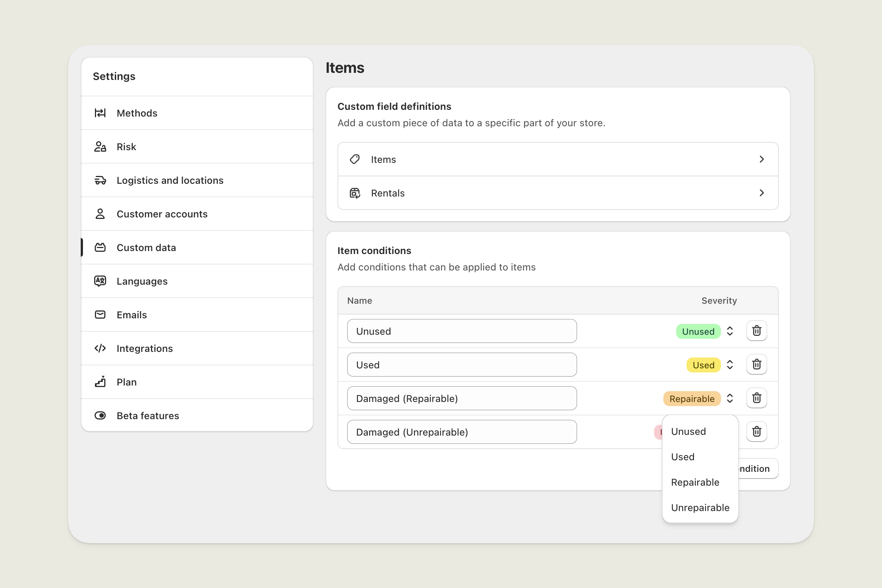This screenshot has height=588, width=882.
Task: Open severity selector for Used row
Action: coord(730,365)
